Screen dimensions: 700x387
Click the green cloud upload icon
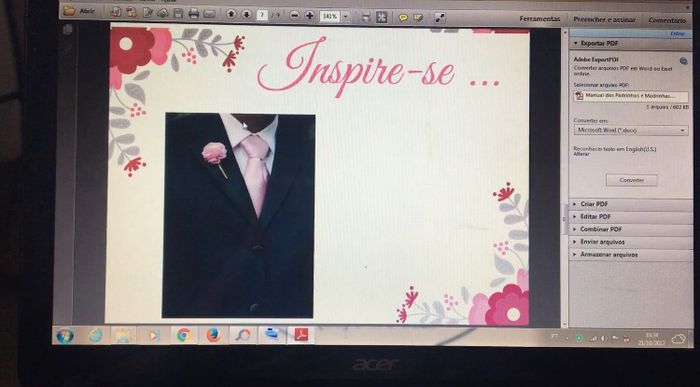[x=162, y=13]
